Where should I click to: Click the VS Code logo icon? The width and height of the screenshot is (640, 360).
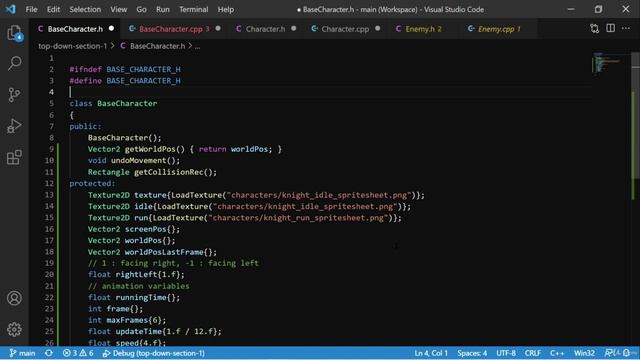pos(10,9)
